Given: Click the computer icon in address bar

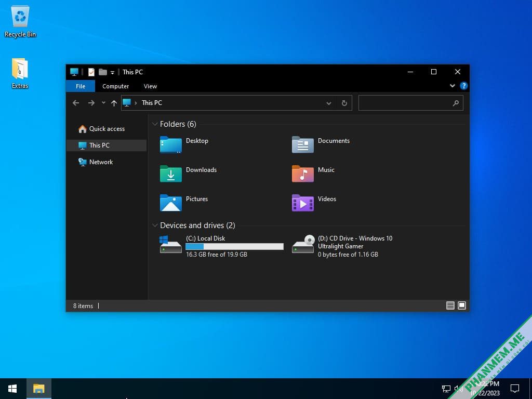Looking at the screenshot, I should point(127,102).
